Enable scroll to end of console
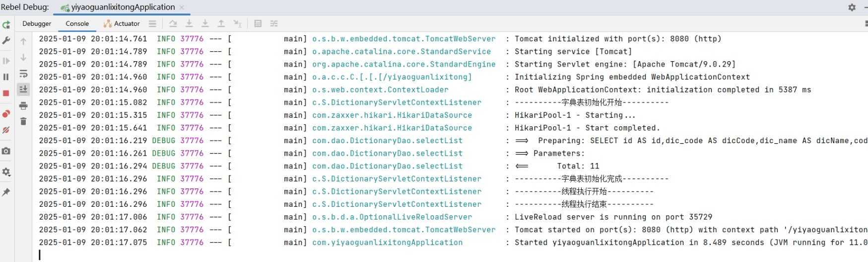The width and height of the screenshot is (868, 262). point(23,89)
